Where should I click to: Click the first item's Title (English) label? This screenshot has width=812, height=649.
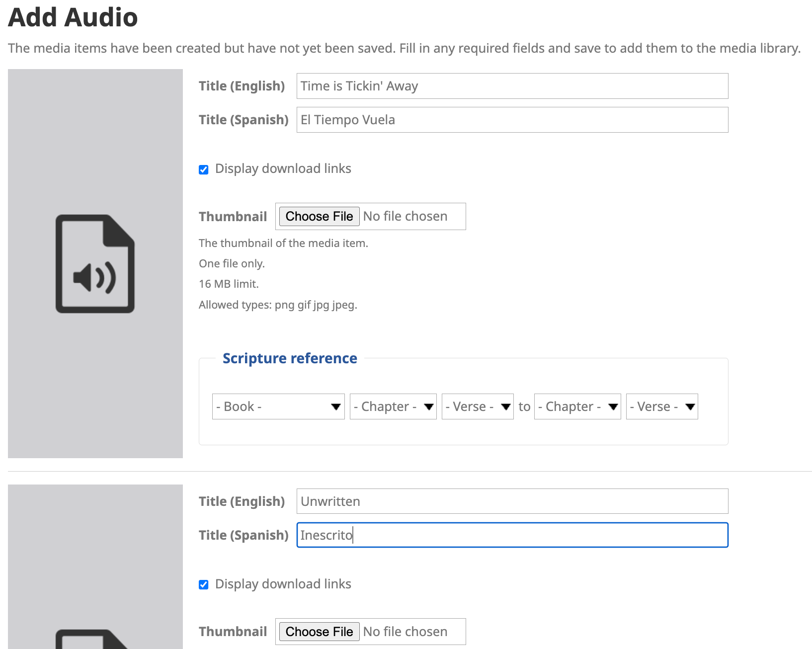242,86
